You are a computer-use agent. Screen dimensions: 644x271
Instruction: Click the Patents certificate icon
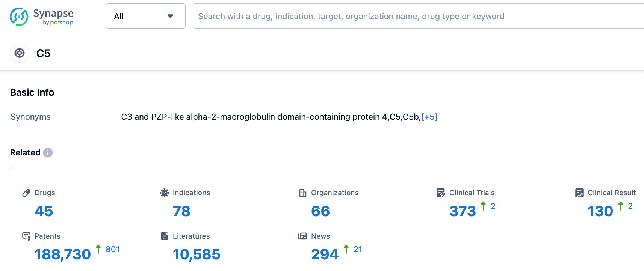pos(26,236)
